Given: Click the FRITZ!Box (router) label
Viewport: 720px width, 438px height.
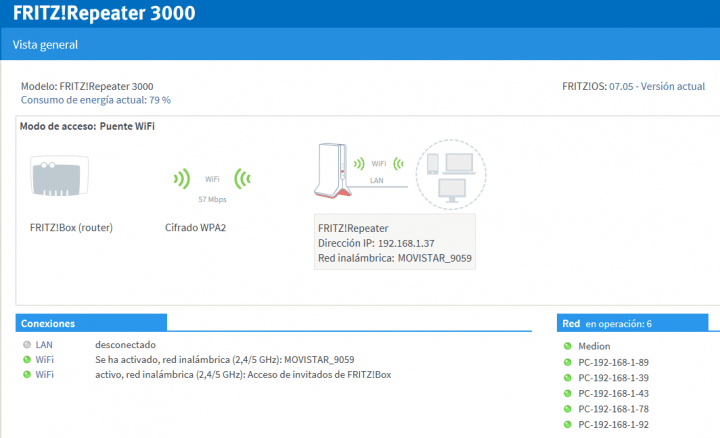Looking at the screenshot, I should tap(71, 228).
